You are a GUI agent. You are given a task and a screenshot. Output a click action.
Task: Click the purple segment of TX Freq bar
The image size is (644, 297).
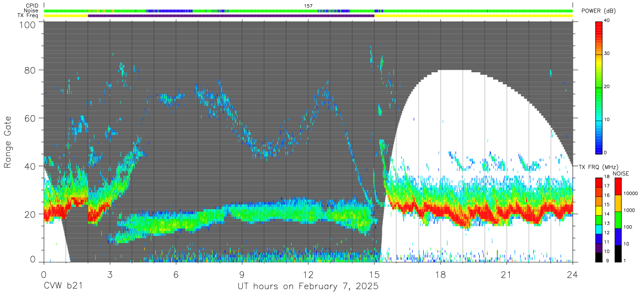(231, 16)
